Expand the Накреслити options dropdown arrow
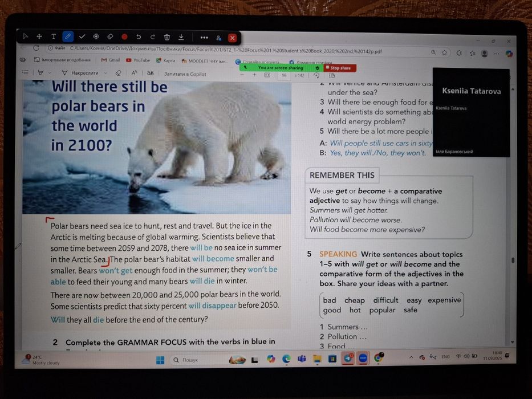 [105, 73]
